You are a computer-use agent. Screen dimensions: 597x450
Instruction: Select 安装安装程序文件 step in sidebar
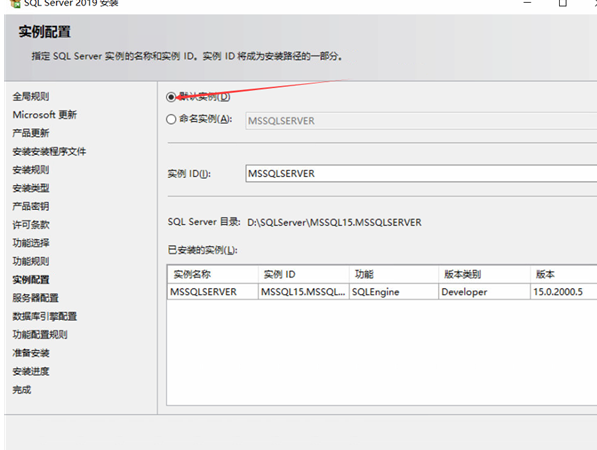(49, 152)
